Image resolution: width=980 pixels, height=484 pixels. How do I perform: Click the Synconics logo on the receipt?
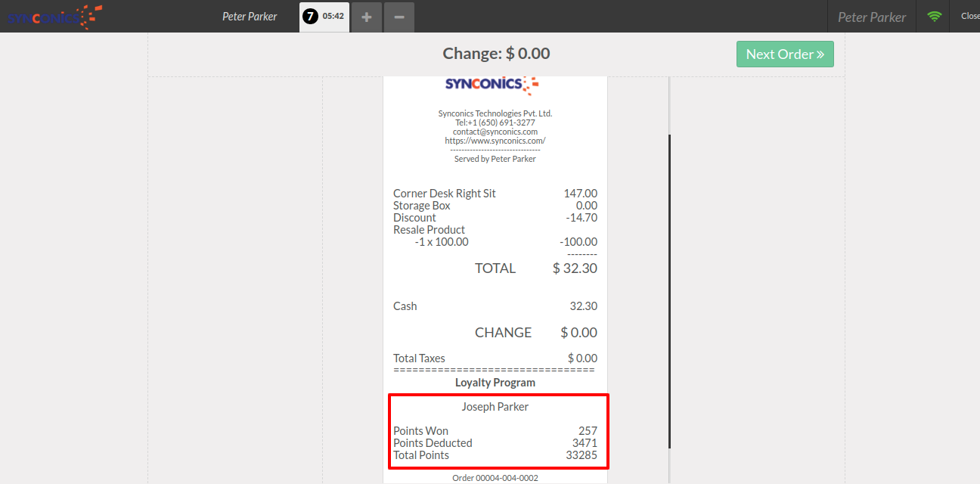(x=492, y=85)
